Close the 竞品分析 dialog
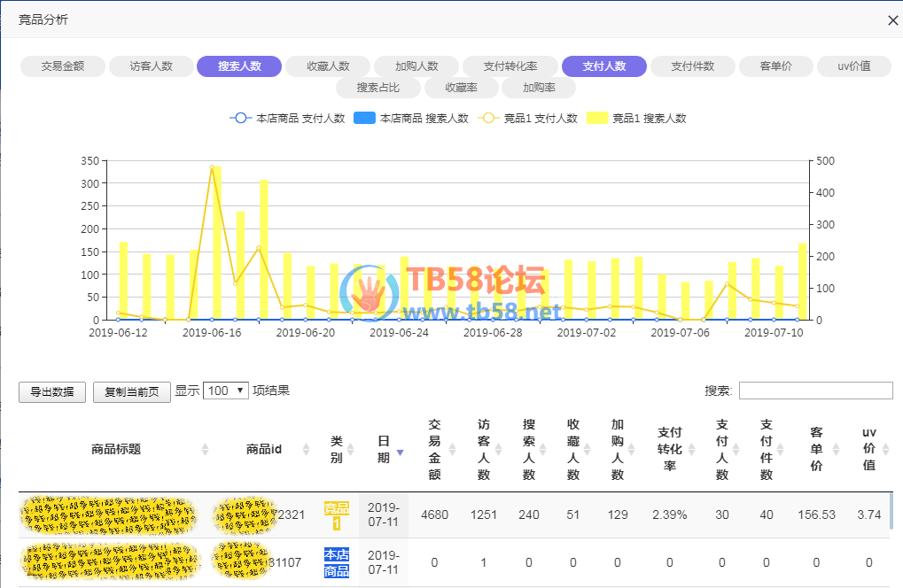903x588 pixels. (x=892, y=20)
